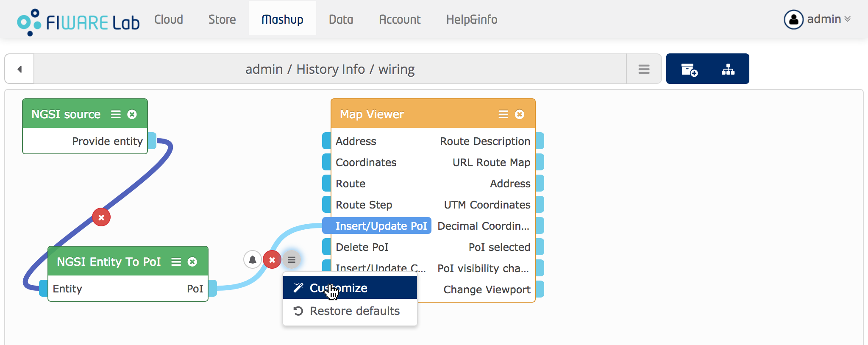Click the connection notification bell icon
Image resolution: width=868 pixels, height=345 pixels.
[x=253, y=259]
